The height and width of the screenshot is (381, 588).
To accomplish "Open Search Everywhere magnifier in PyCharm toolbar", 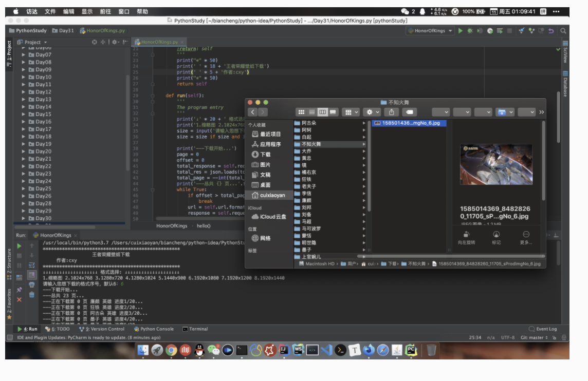I will coord(563,31).
